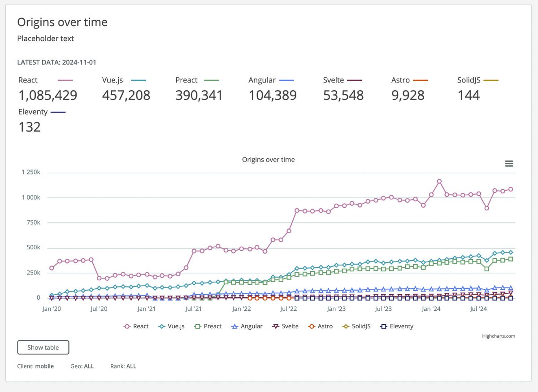The width and height of the screenshot is (538, 392).
Task: Toggle Angular triangle legend item
Action: point(246,327)
